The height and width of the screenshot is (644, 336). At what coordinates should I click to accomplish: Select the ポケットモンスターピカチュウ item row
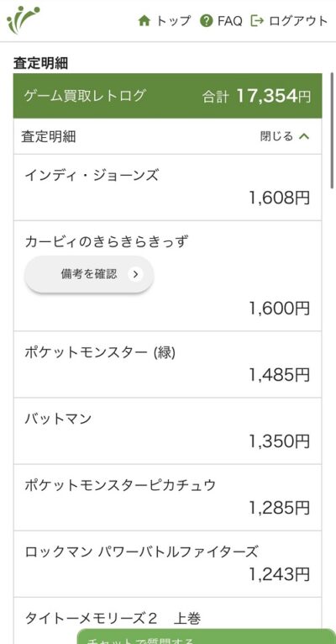pos(167,498)
